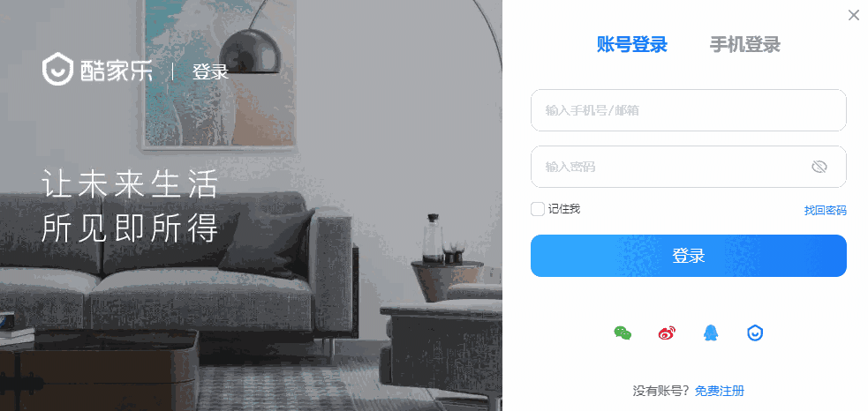Toggle password visibility eye icon
This screenshot has width=868, height=411.
819,167
